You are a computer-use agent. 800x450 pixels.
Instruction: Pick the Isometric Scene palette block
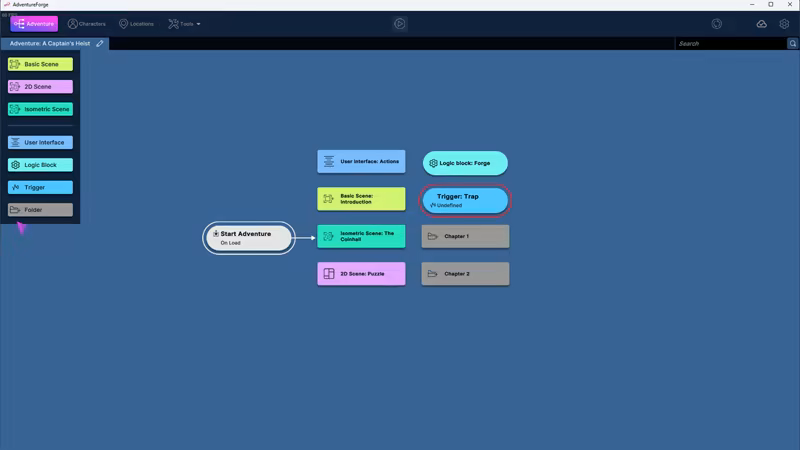(x=41, y=109)
